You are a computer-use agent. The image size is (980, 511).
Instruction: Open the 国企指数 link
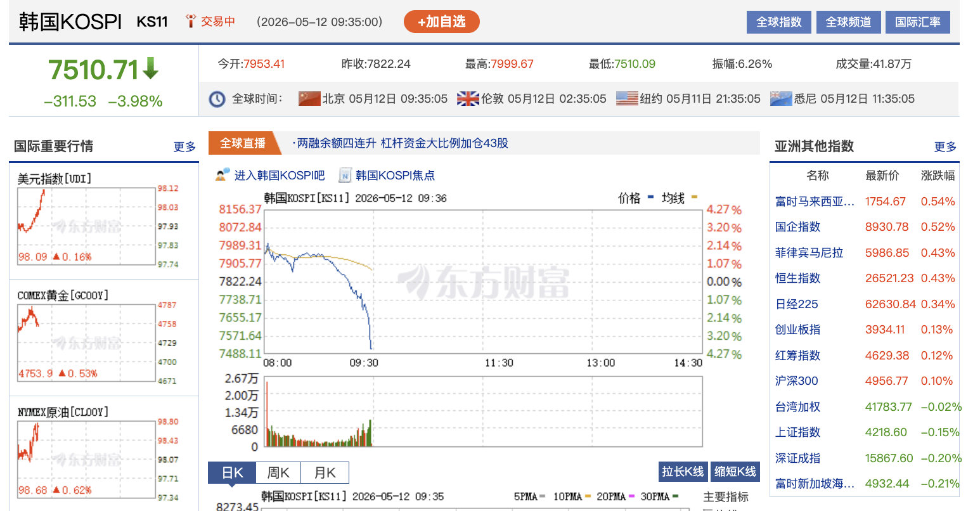pyautogui.click(x=797, y=227)
